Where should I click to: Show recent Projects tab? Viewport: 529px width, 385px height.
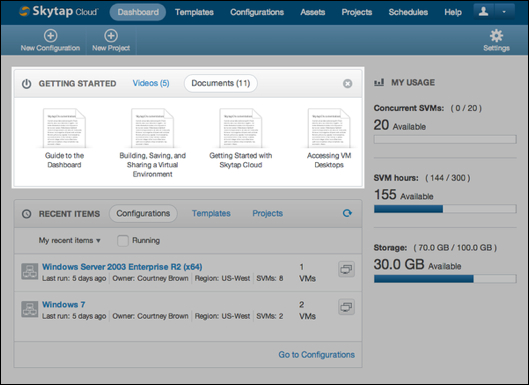coord(268,214)
